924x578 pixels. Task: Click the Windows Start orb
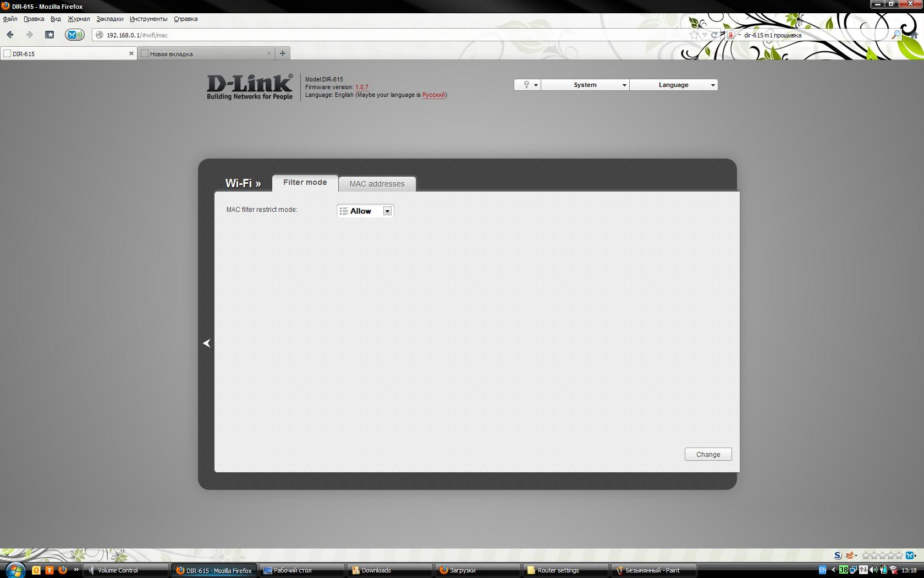click(15, 570)
